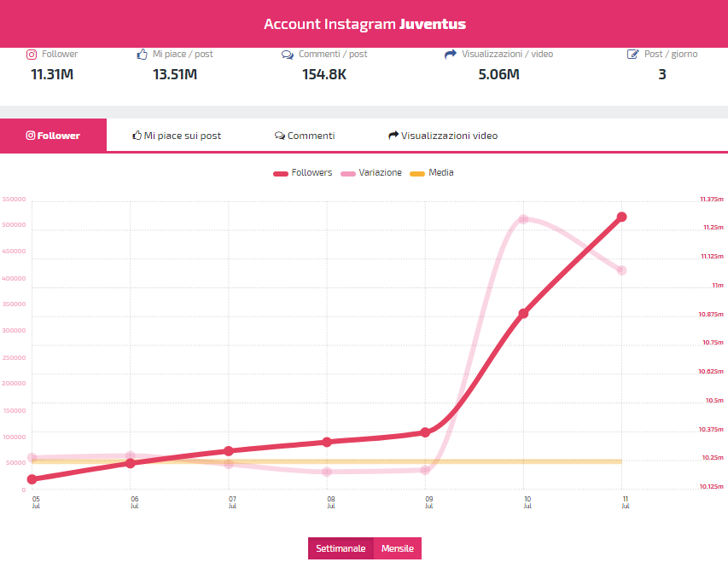Click the Followers data point for 10 Jul
Image resolution: width=728 pixels, height=562 pixels.
(x=523, y=314)
